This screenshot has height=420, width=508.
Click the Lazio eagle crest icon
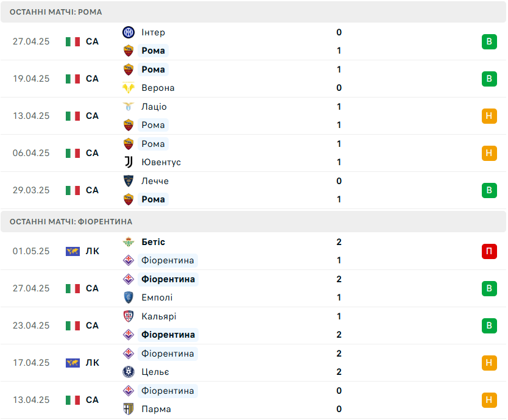pos(129,107)
